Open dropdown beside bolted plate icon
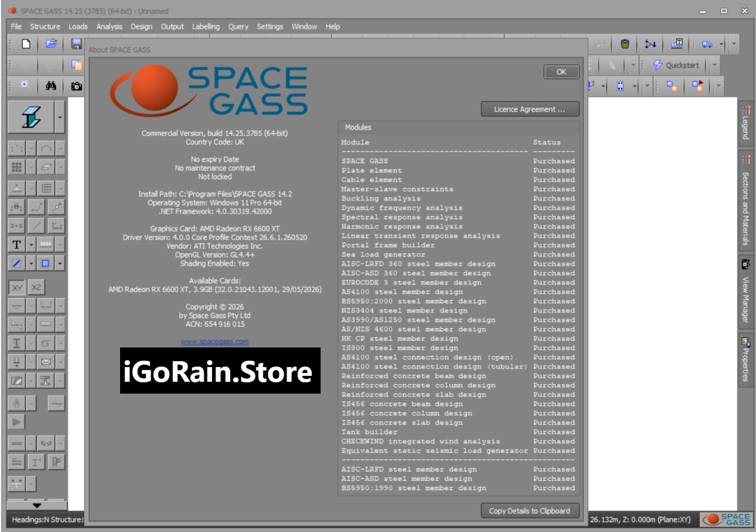This screenshot has height=532, width=756. (634, 86)
